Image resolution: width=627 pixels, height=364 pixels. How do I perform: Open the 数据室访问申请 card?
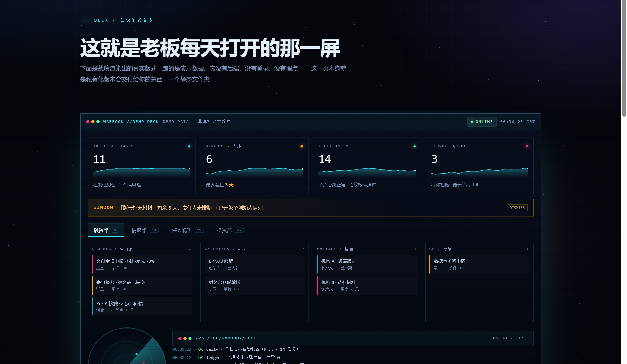479,264
